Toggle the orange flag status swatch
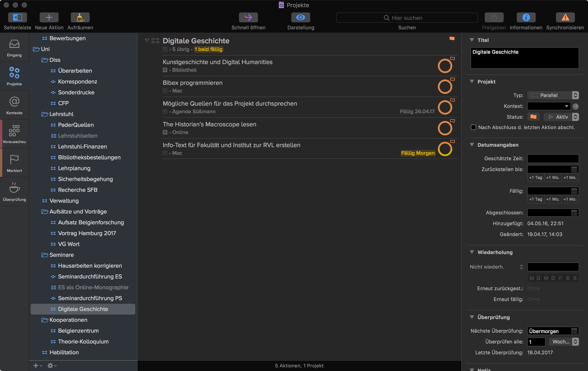The height and width of the screenshot is (371, 588). (x=533, y=117)
